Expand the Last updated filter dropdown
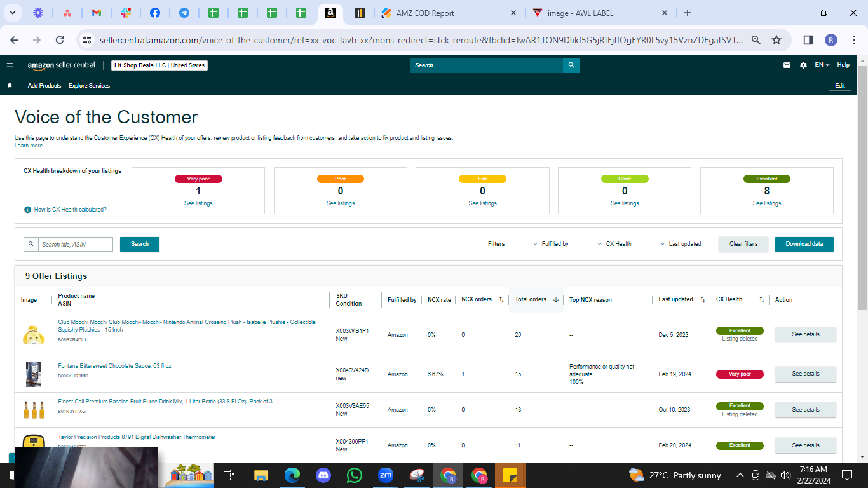This screenshot has width=868, height=488. 681,244
